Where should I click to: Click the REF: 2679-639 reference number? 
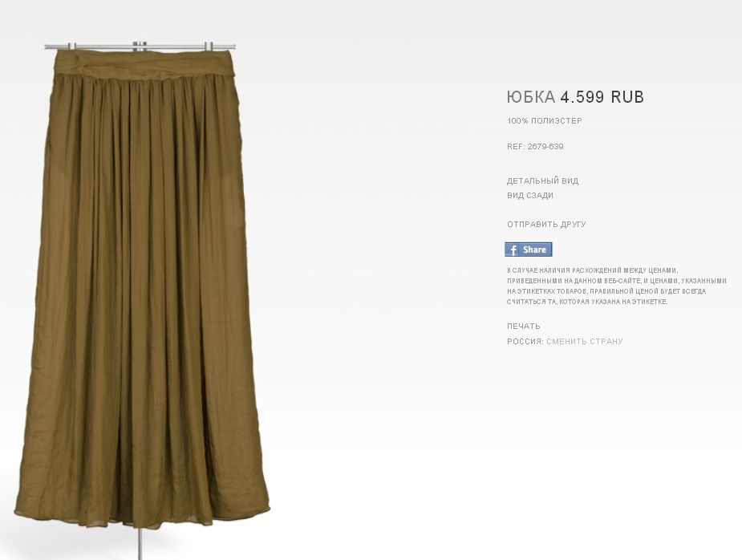[535, 147]
